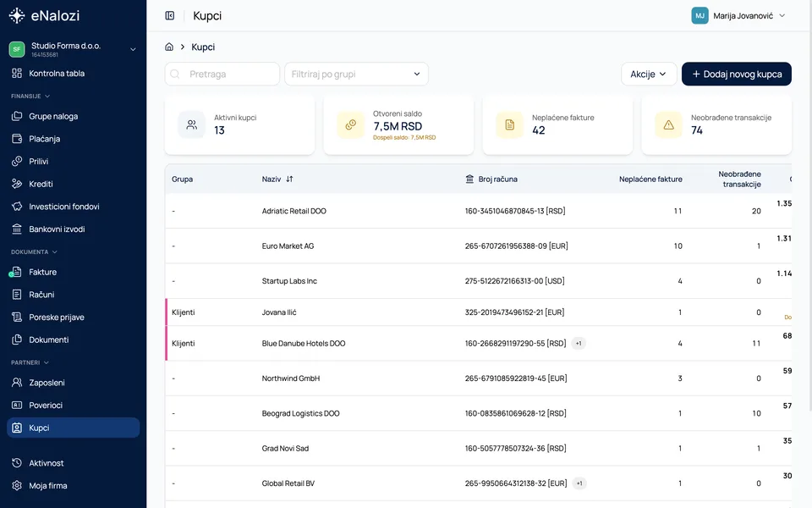Open the +1 accounts badge for Global Retail BV
The width and height of the screenshot is (812, 508).
pyautogui.click(x=579, y=483)
